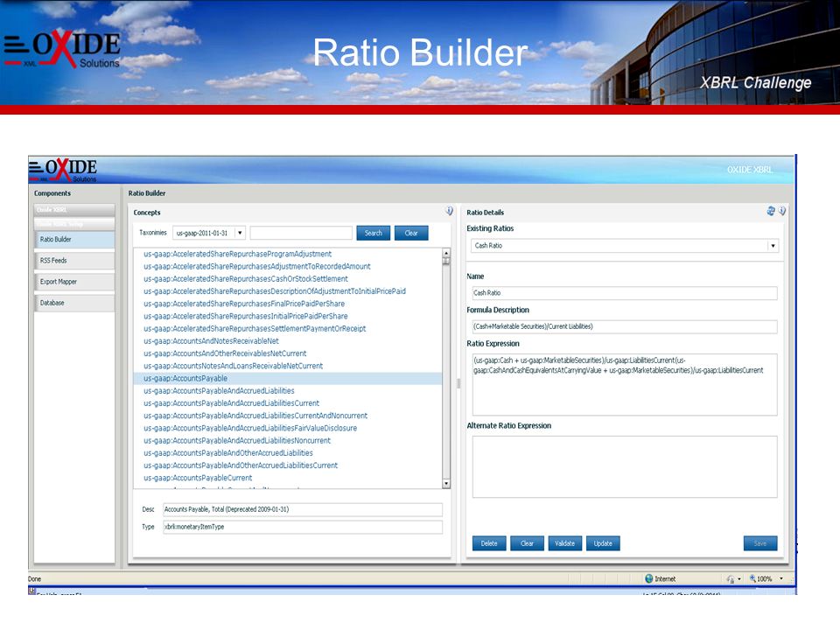Click the concepts list scroll down arrow

(x=446, y=484)
